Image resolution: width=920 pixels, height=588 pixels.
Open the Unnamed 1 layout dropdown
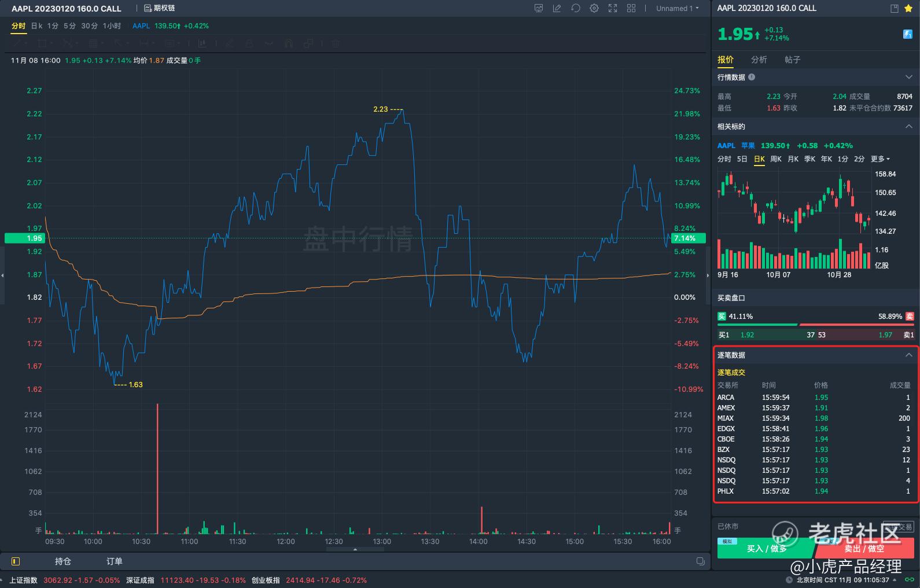(678, 8)
